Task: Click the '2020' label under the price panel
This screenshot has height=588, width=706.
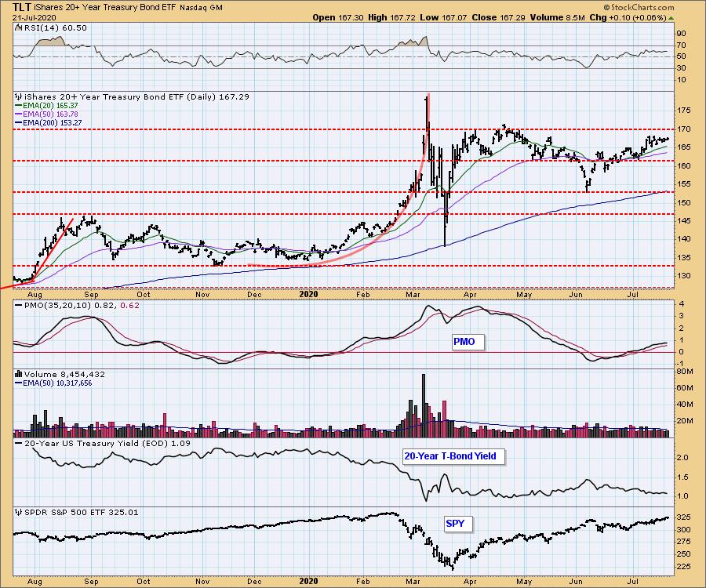Action: pos(308,294)
